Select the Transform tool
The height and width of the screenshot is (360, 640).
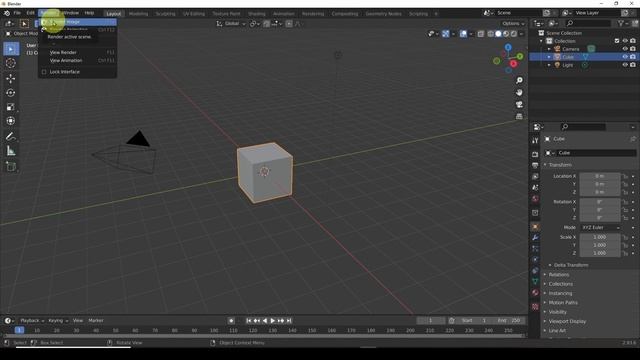(x=11, y=121)
